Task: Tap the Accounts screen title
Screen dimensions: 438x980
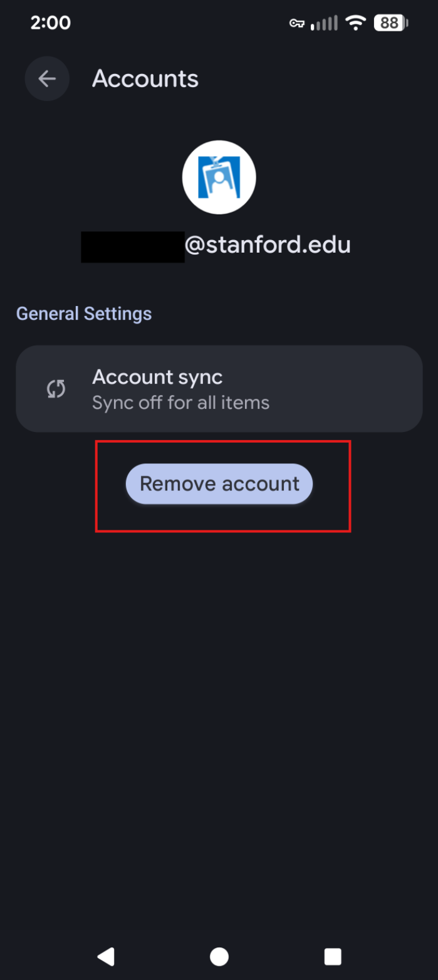Action: pyautogui.click(x=145, y=78)
